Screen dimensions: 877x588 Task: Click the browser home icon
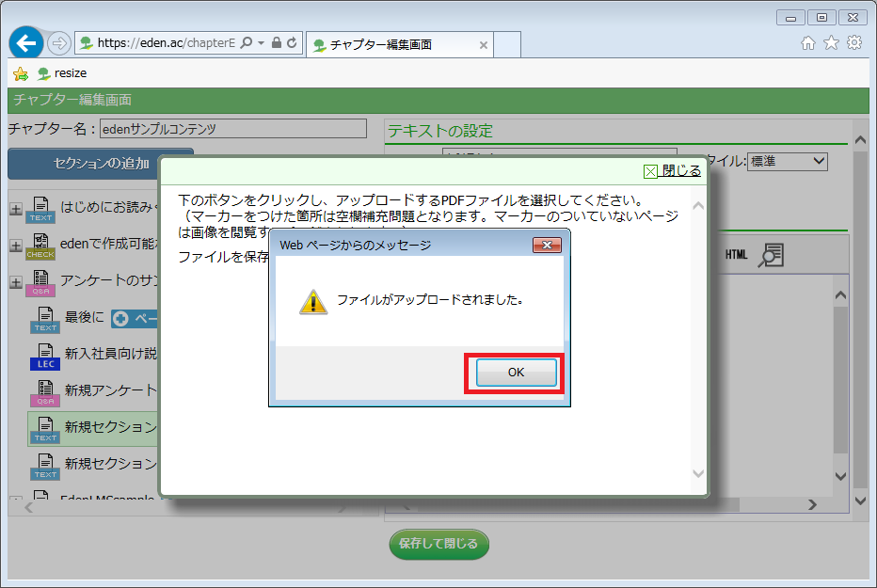pyautogui.click(x=807, y=43)
